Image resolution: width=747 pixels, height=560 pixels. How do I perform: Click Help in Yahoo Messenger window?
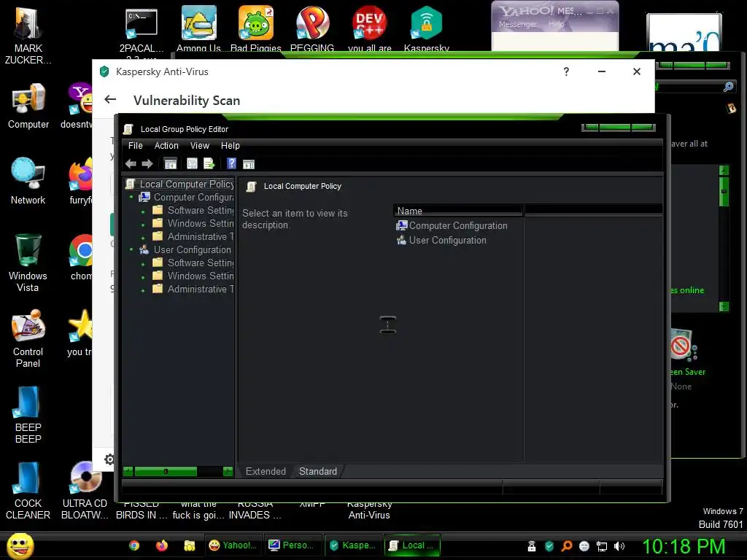(556, 24)
